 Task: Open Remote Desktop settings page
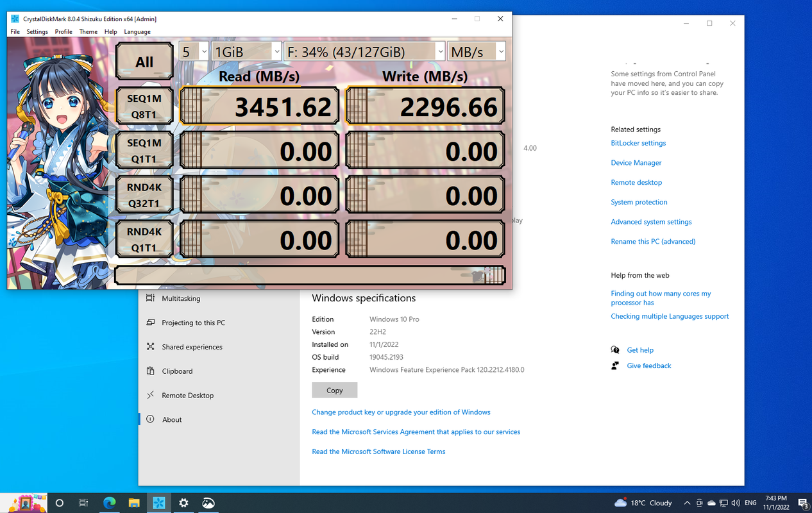pos(219,396)
